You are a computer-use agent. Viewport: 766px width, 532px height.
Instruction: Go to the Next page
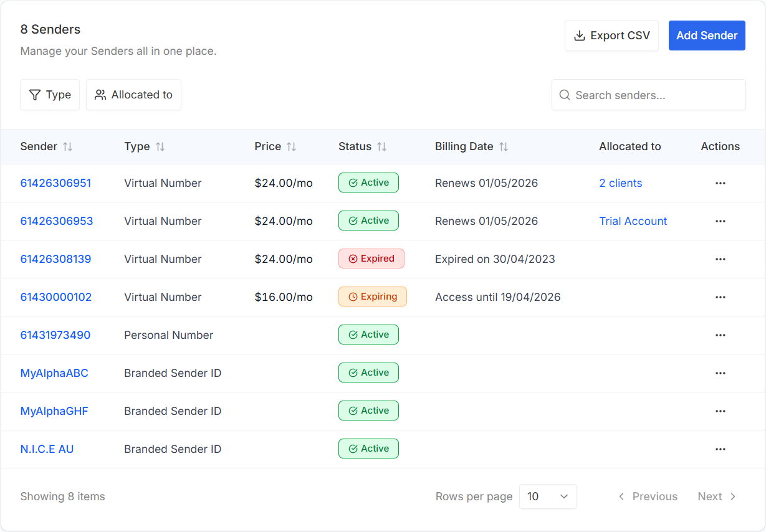point(717,496)
